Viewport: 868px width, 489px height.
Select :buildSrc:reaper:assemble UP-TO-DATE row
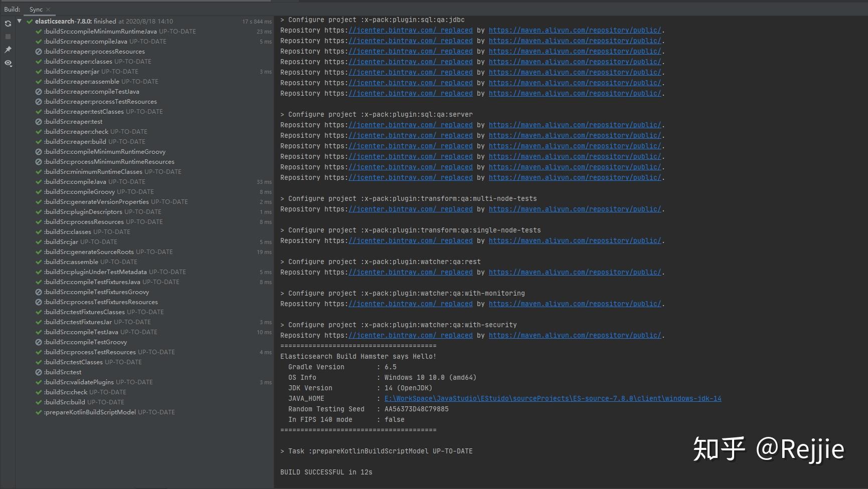tap(144, 81)
